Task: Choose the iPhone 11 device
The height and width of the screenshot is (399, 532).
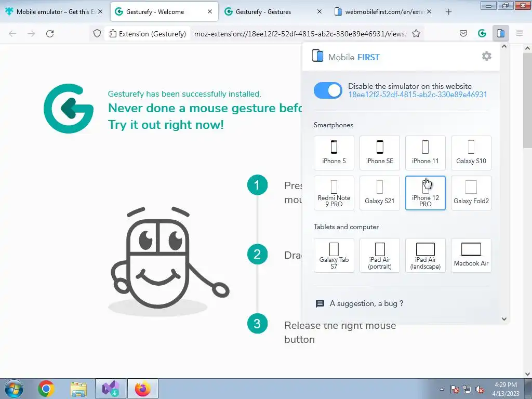Action: (x=425, y=153)
